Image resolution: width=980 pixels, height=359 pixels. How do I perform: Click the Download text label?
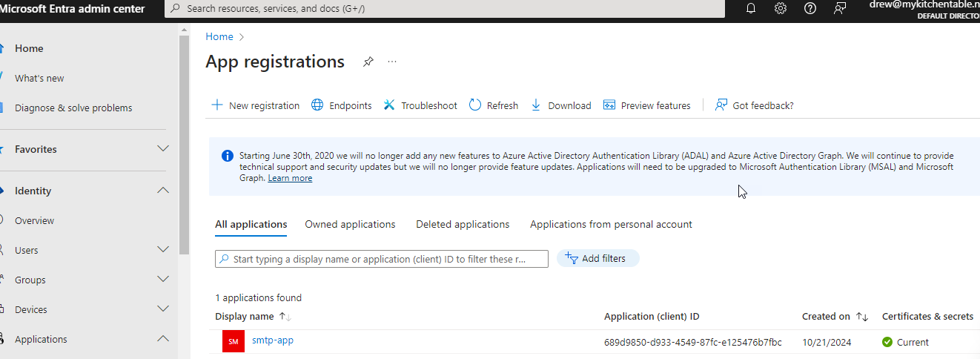click(569, 105)
